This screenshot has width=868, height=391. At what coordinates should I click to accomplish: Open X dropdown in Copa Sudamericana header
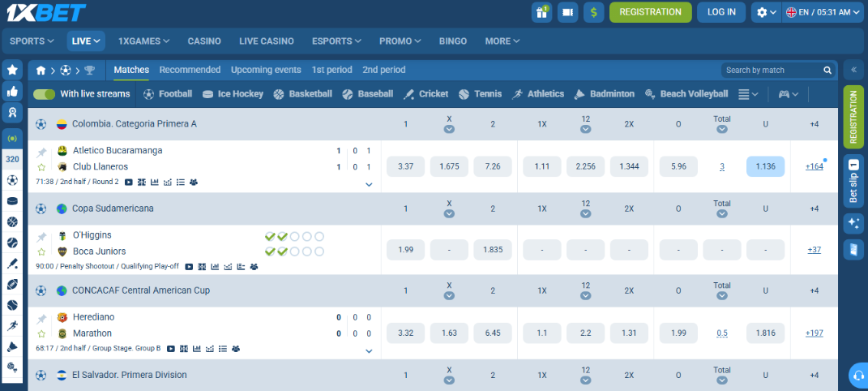pos(449,214)
